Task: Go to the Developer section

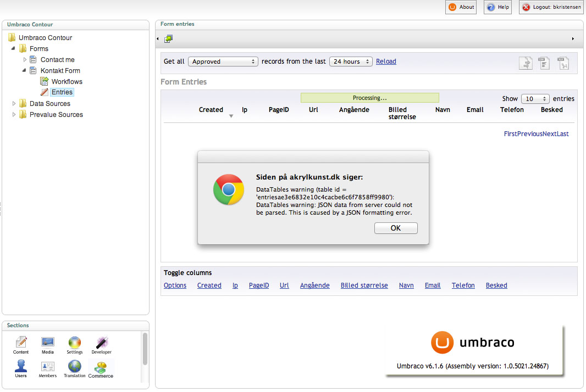Action: pos(101,345)
